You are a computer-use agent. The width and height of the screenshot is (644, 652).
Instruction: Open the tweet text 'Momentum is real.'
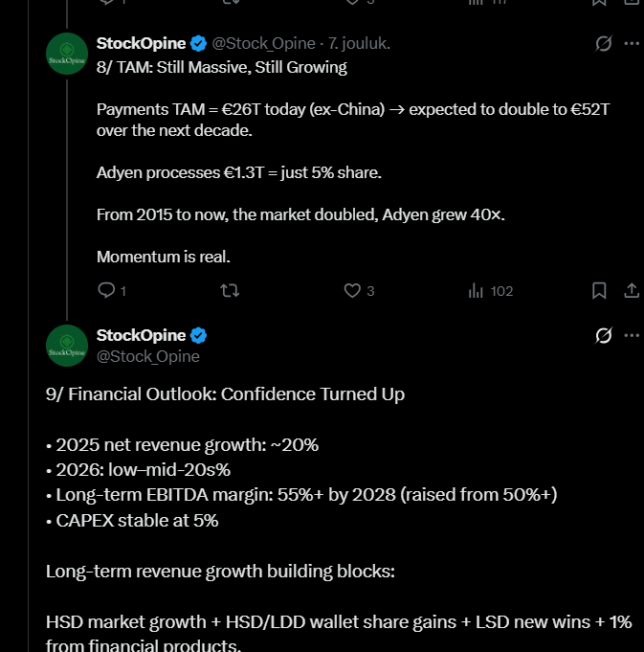point(164,257)
